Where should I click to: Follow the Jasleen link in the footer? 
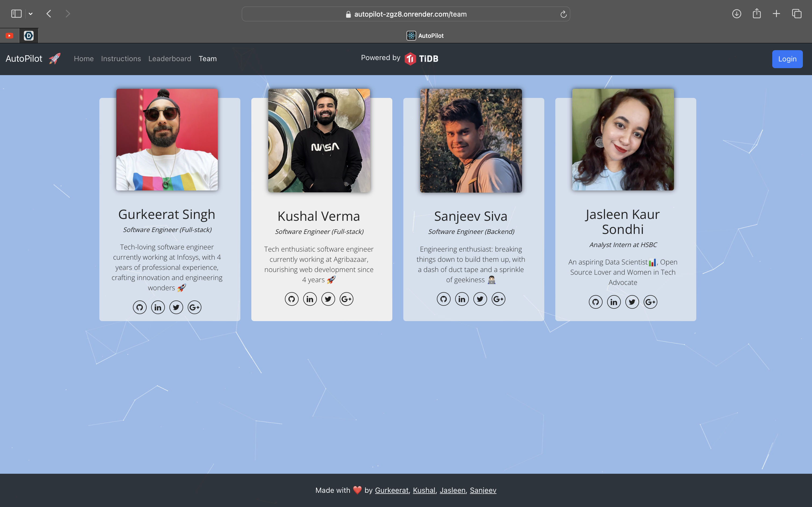tap(452, 490)
